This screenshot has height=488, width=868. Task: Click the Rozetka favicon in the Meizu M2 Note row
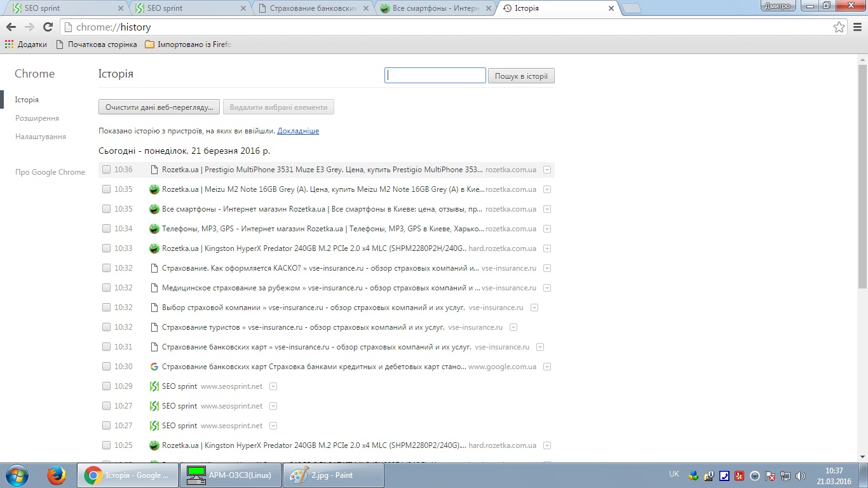[x=154, y=189]
